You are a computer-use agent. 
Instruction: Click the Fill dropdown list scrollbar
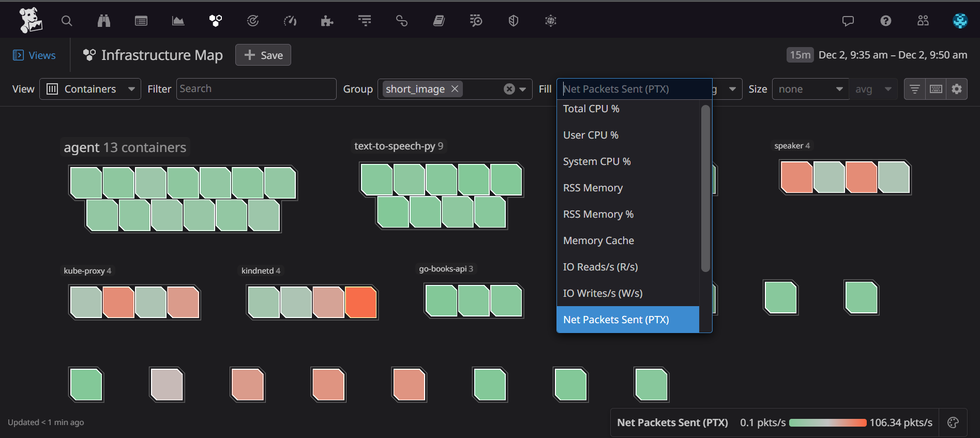tap(705, 188)
